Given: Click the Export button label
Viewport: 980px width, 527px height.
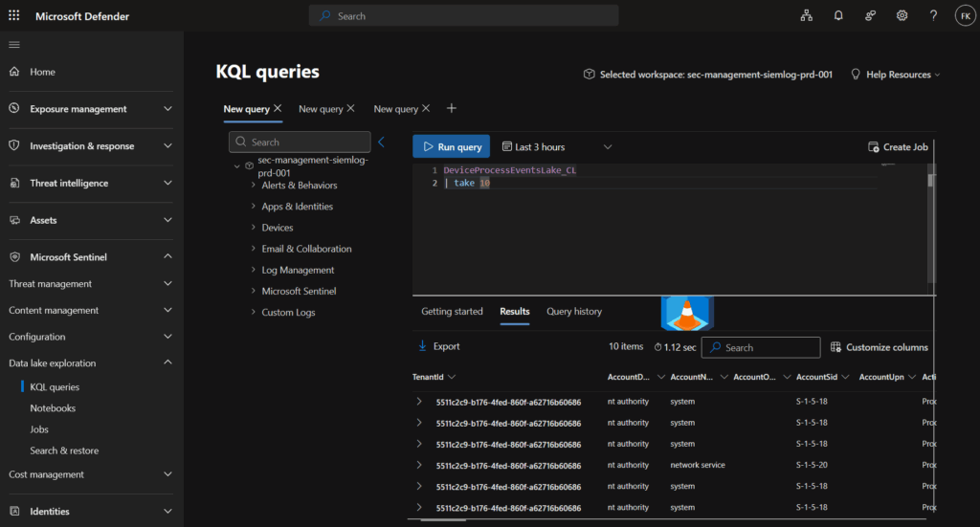Looking at the screenshot, I should pyautogui.click(x=446, y=346).
